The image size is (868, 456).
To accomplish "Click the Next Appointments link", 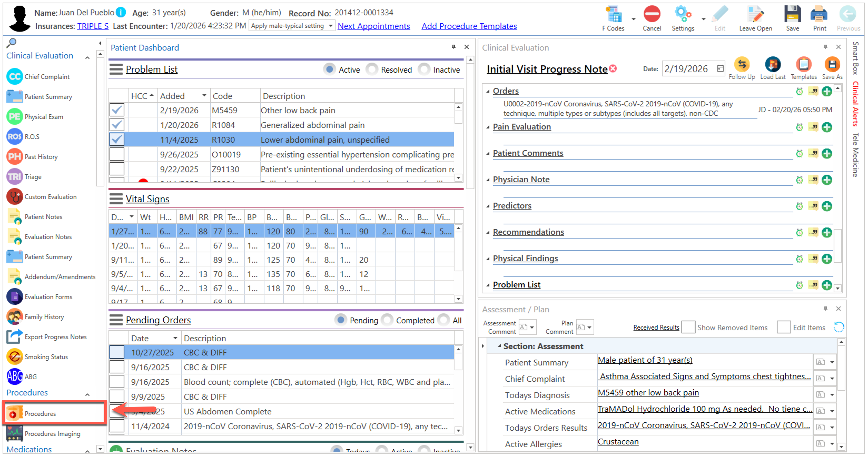I will coord(373,26).
